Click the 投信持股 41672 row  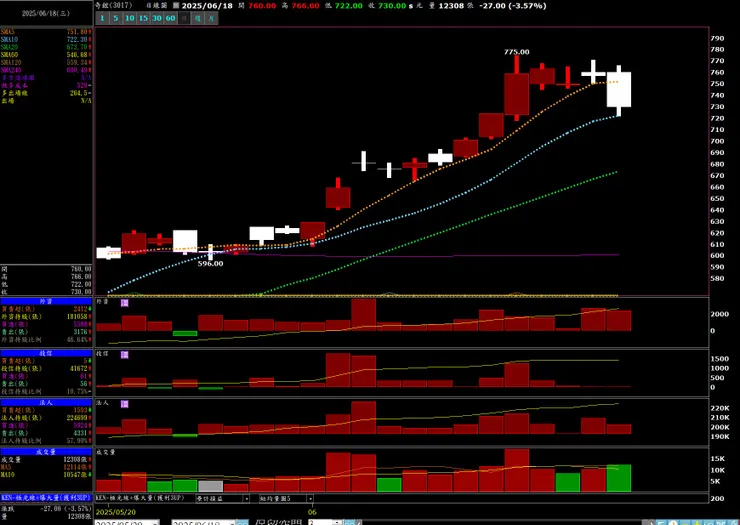tap(46, 369)
